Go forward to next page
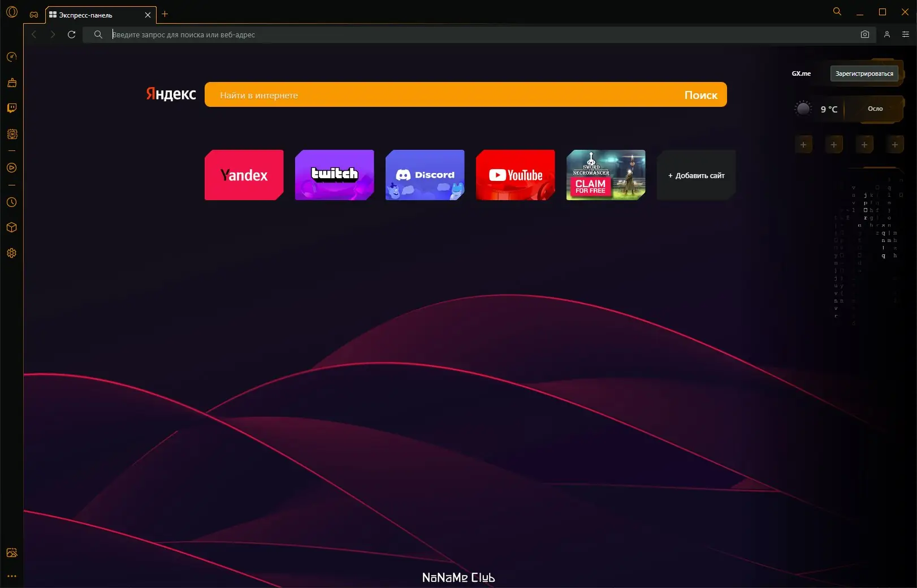This screenshot has width=917, height=588. pyautogui.click(x=53, y=34)
